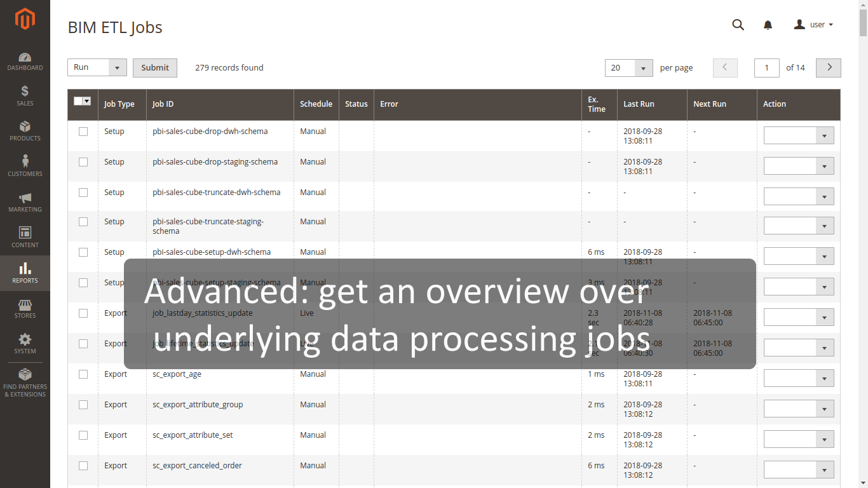
Task: Select Products in the left sidebar
Action: click(x=25, y=132)
